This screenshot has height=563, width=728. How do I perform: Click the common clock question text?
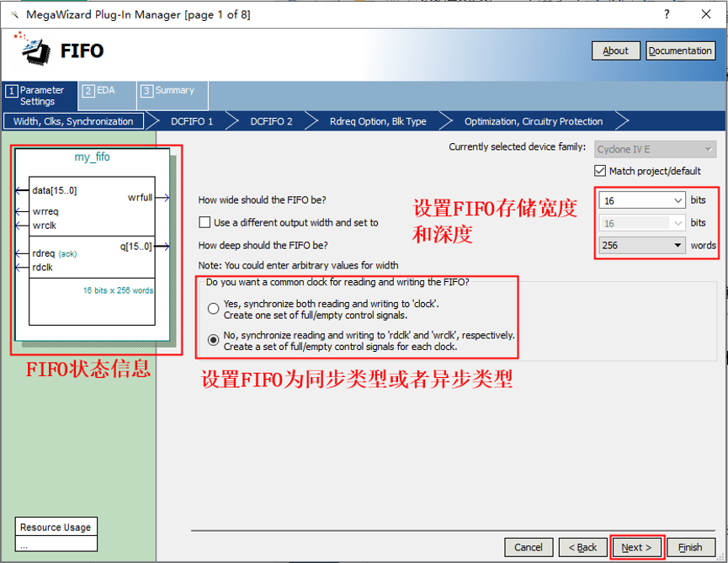[337, 282]
